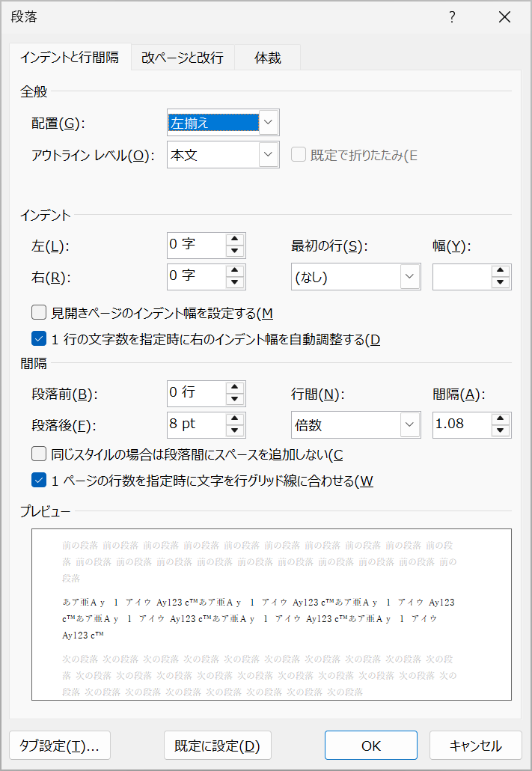532x771 pixels.
Task: Decrease 間隔 value with down arrow
Action: pos(501,430)
